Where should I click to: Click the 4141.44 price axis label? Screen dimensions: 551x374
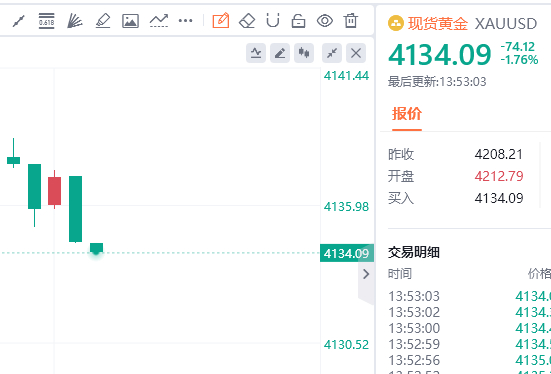tap(346, 76)
